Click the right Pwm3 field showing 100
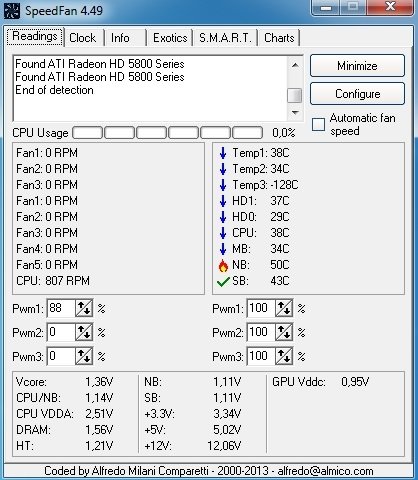 261,356
